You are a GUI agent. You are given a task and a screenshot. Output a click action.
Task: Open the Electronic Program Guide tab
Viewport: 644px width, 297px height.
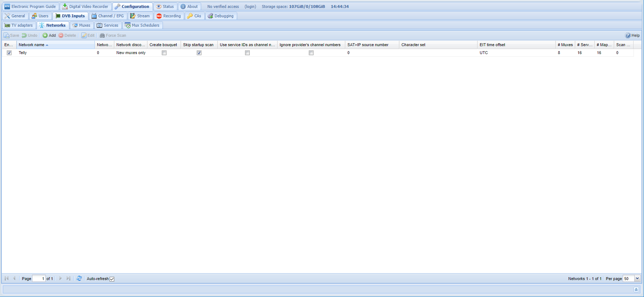tap(30, 6)
